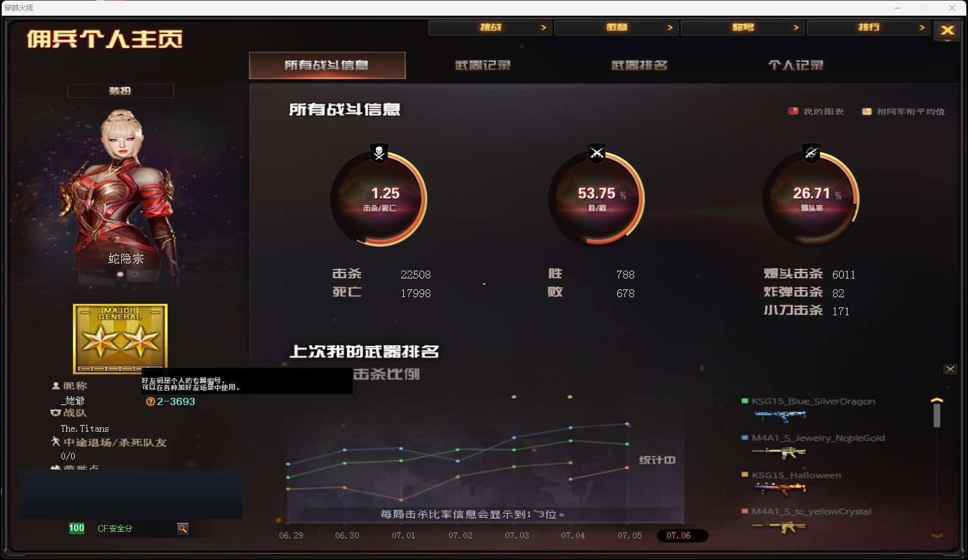Click the 装扮 button above the character
This screenshot has height=560, width=968.
point(120,90)
